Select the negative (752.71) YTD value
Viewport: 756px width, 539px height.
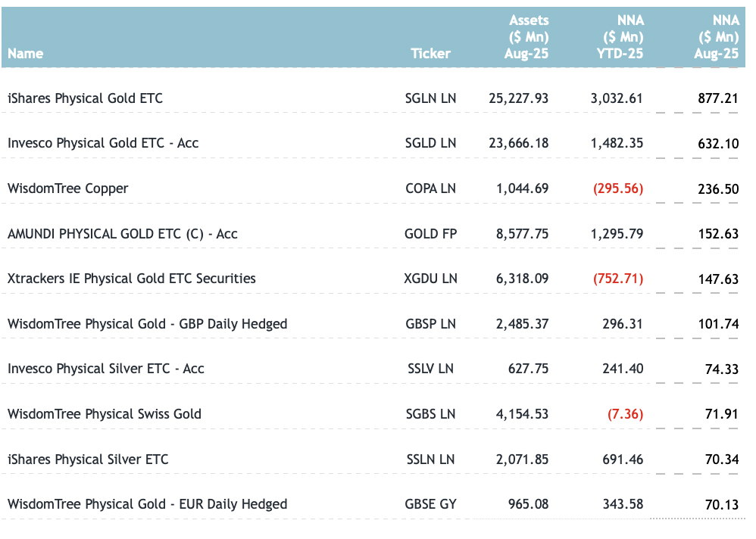tap(618, 279)
